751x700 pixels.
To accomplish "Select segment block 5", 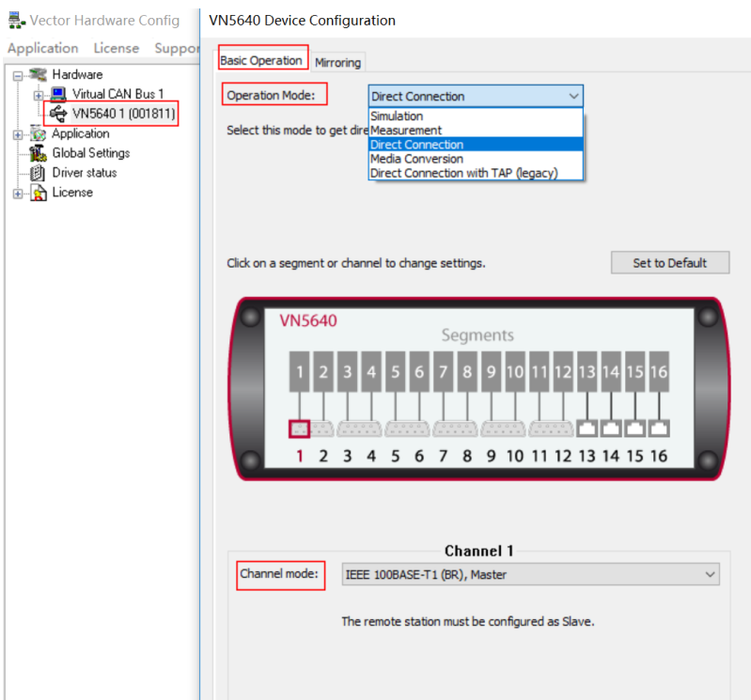I will [395, 371].
